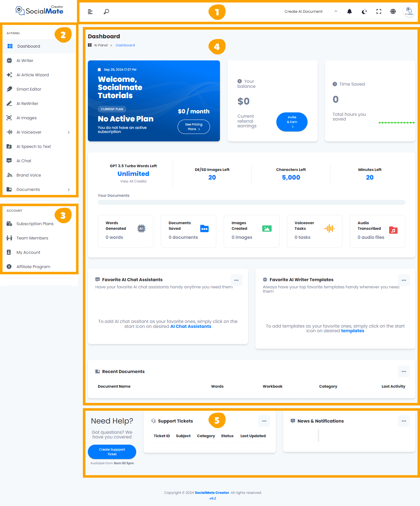Click the Voiceover Tasks waveform icon
This screenshot has height=506, width=420.
coord(329,229)
